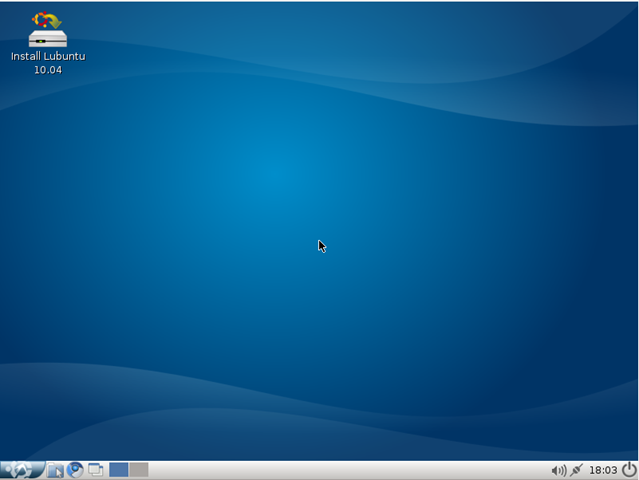Click the 18:03 clock in the panel
639x480 pixels.
click(x=603, y=470)
